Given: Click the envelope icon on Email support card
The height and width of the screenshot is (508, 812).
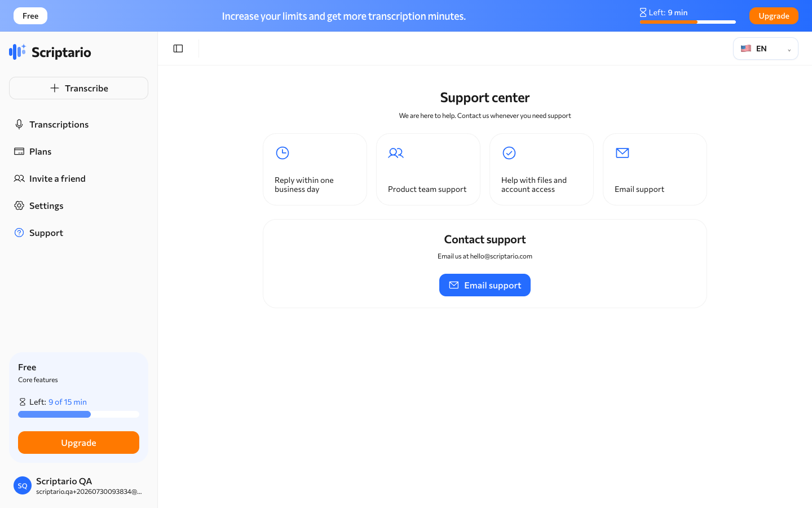Looking at the screenshot, I should 623,153.
